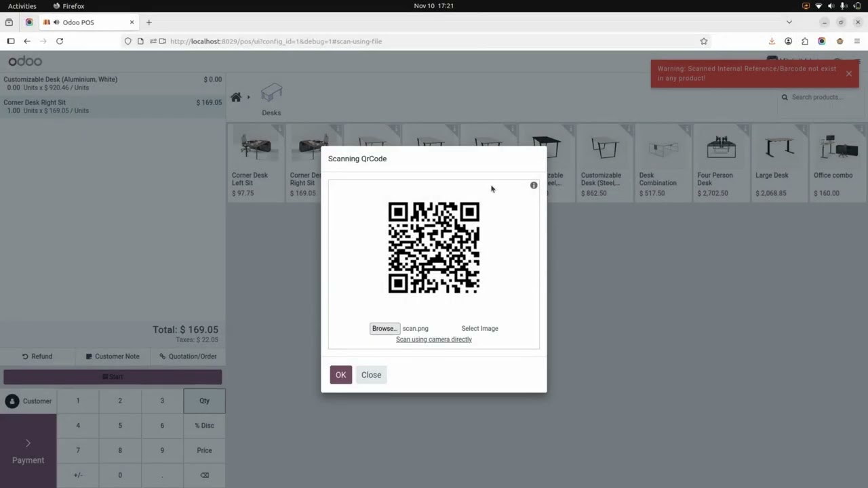The width and height of the screenshot is (868, 488).
Task: Click the info icon in the scanning dialog
Action: [x=534, y=185]
